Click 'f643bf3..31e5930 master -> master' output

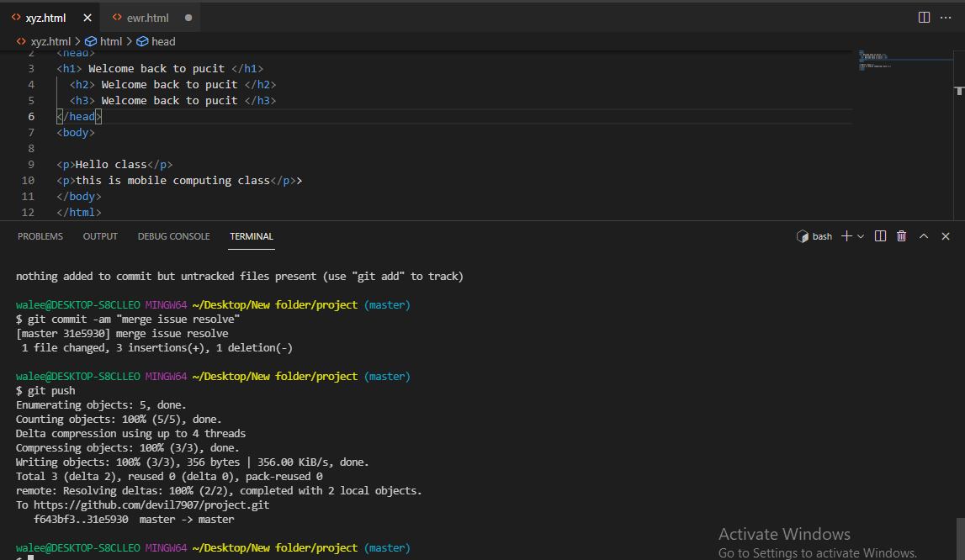coord(134,520)
